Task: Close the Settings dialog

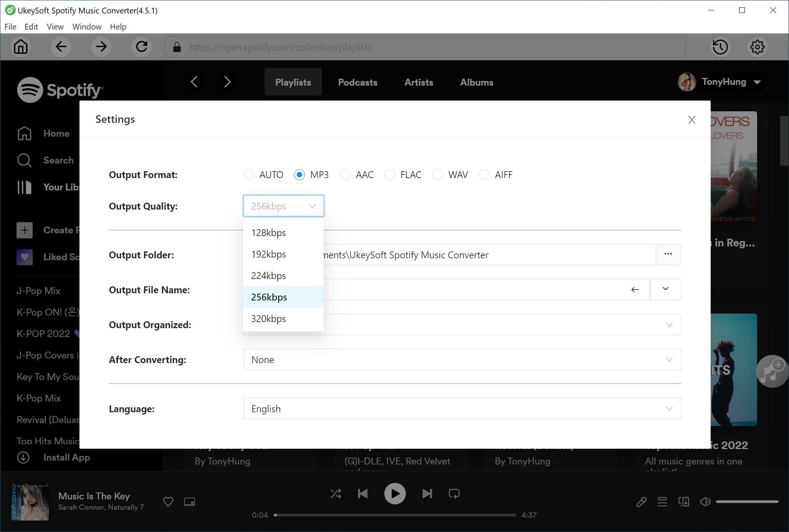Action: pyautogui.click(x=691, y=119)
